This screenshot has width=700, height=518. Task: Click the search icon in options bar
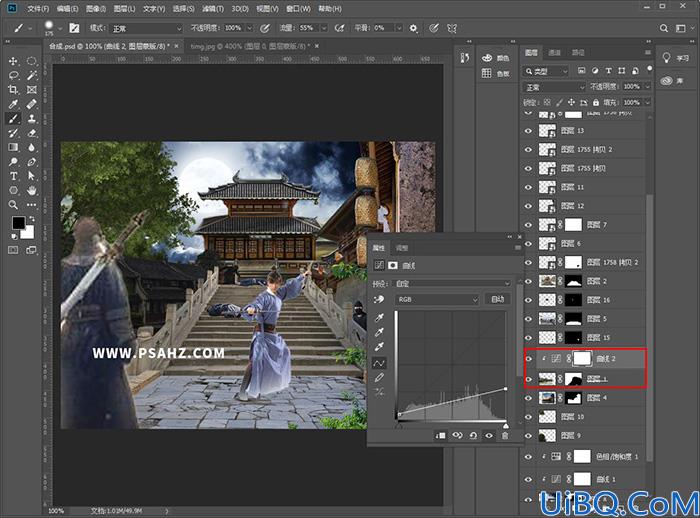coord(664,28)
